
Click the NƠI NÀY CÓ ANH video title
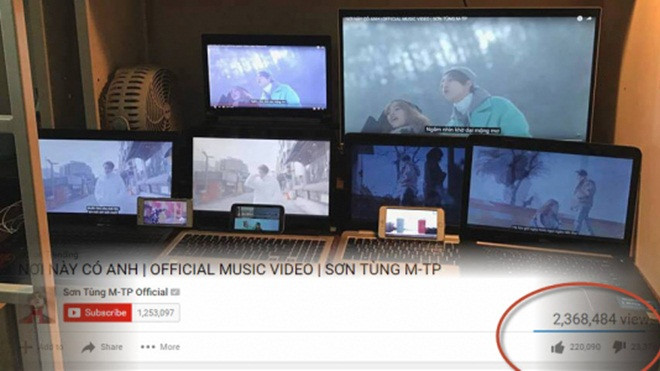pyautogui.click(x=230, y=270)
